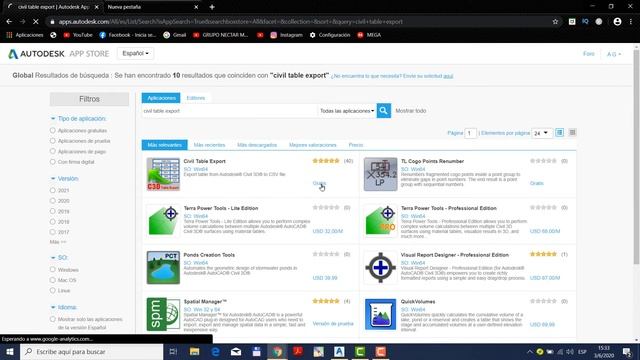Open a new browser tab with plus
Image resolution: width=640 pixels, height=360 pixels.
[x=212, y=7]
